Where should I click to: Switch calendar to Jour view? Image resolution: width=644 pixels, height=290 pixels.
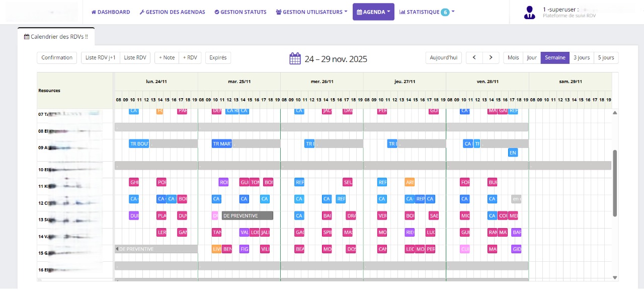coord(531,58)
